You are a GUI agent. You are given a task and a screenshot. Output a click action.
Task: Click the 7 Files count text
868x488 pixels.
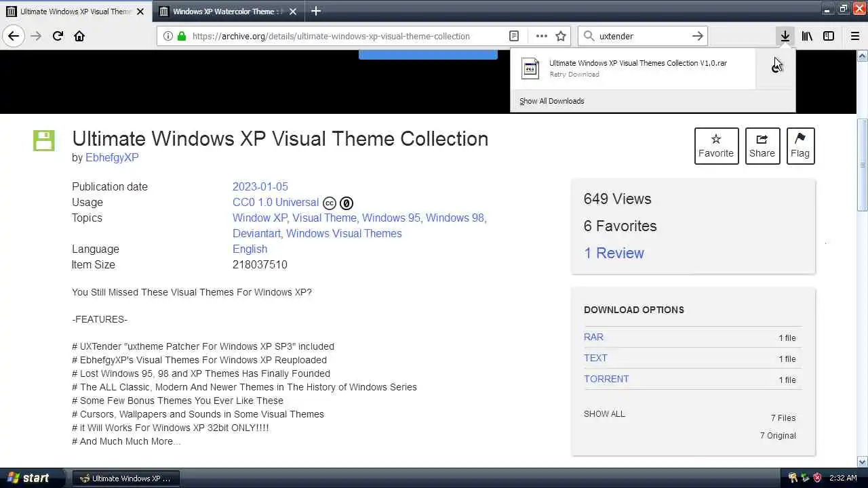click(x=783, y=418)
